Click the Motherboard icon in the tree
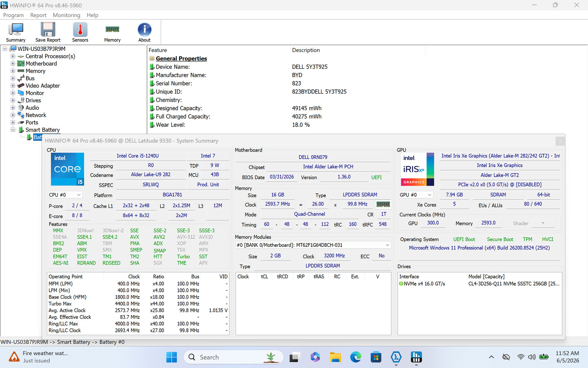 (x=21, y=64)
